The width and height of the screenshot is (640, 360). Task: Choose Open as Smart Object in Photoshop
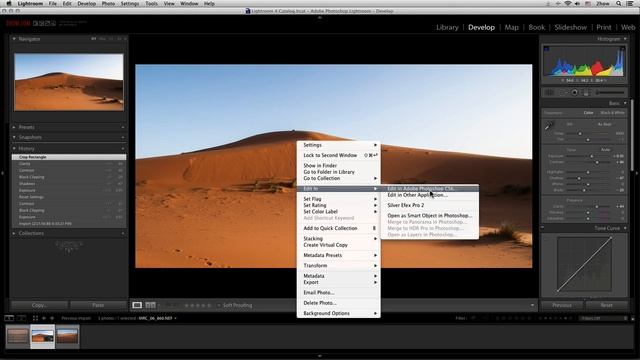pyautogui.click(x=430, y=216)
